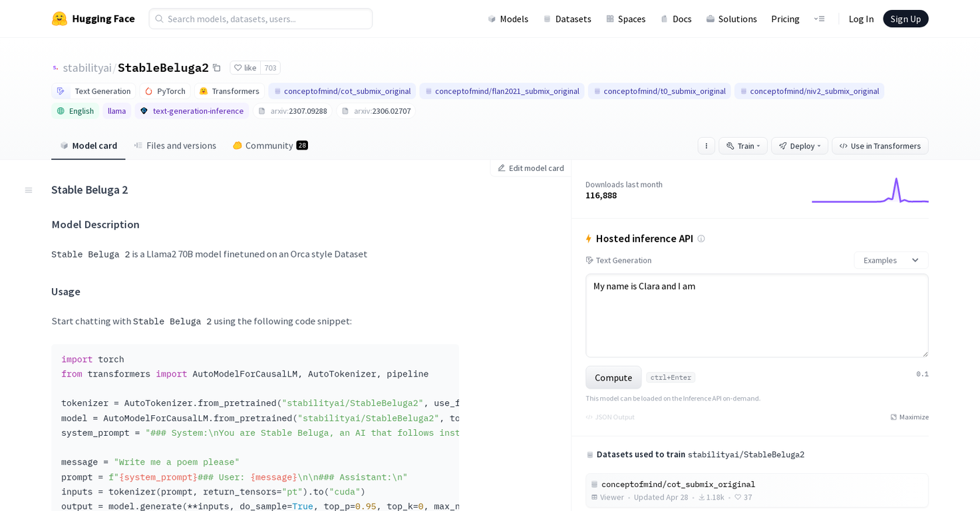Like the StableBeluga2 model
The height and width of the screenshot is (511, 980).
245,68
